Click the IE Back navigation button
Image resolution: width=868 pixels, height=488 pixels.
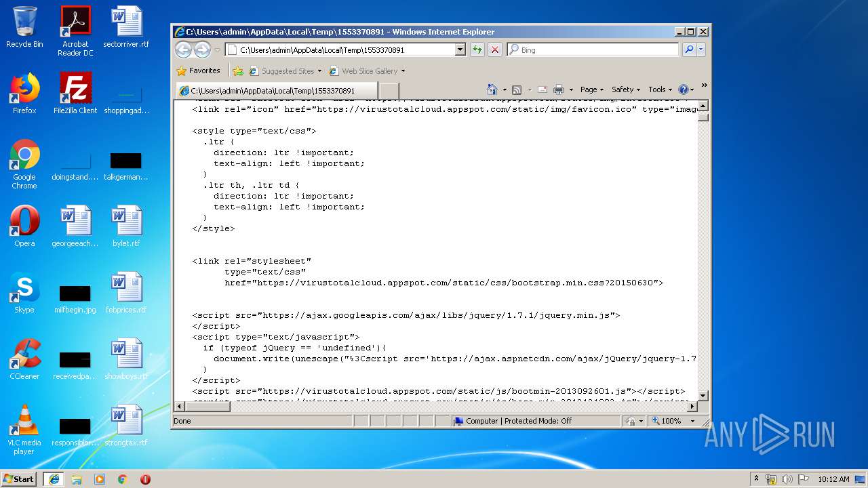click(183, 49)
